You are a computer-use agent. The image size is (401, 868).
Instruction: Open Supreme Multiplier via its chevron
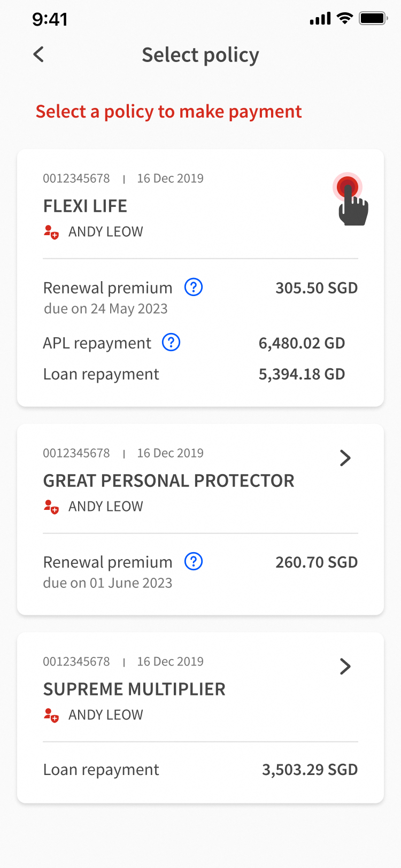click(x=345, y=666)
